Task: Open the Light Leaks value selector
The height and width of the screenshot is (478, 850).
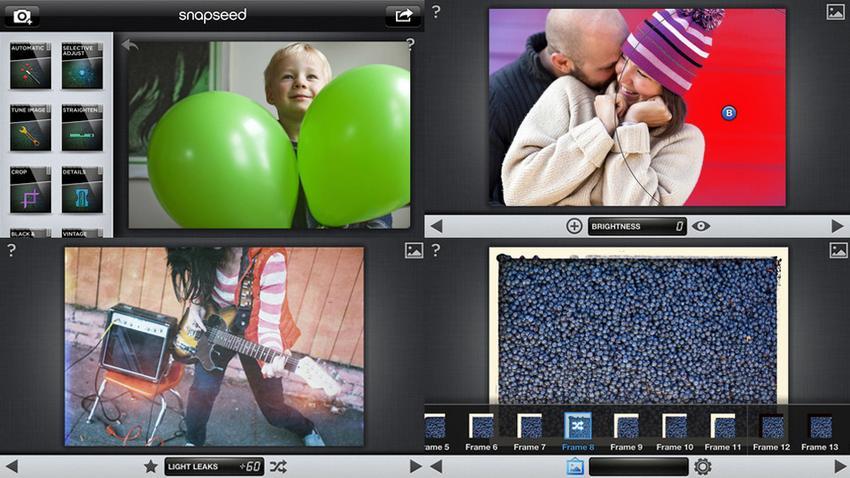Action: [x=214, y=466]
